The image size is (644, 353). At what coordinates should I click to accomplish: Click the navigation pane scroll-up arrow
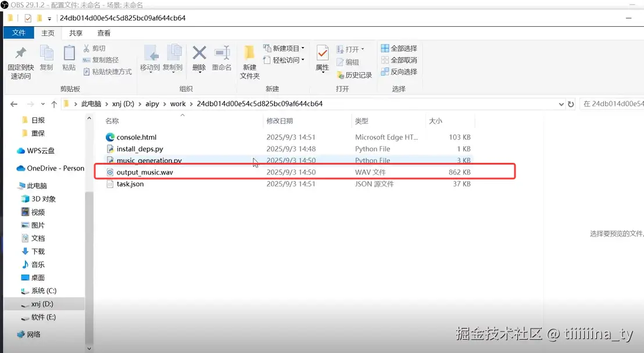89,119
